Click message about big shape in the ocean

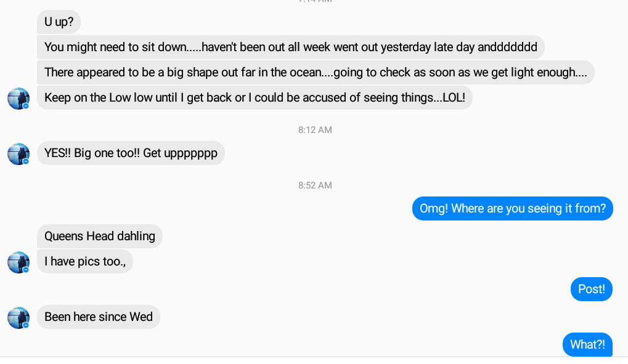tap(315, 73)
